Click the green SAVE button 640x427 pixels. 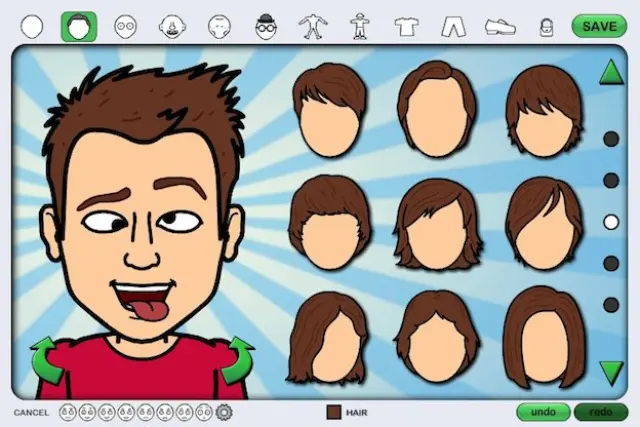click(599, 26)
